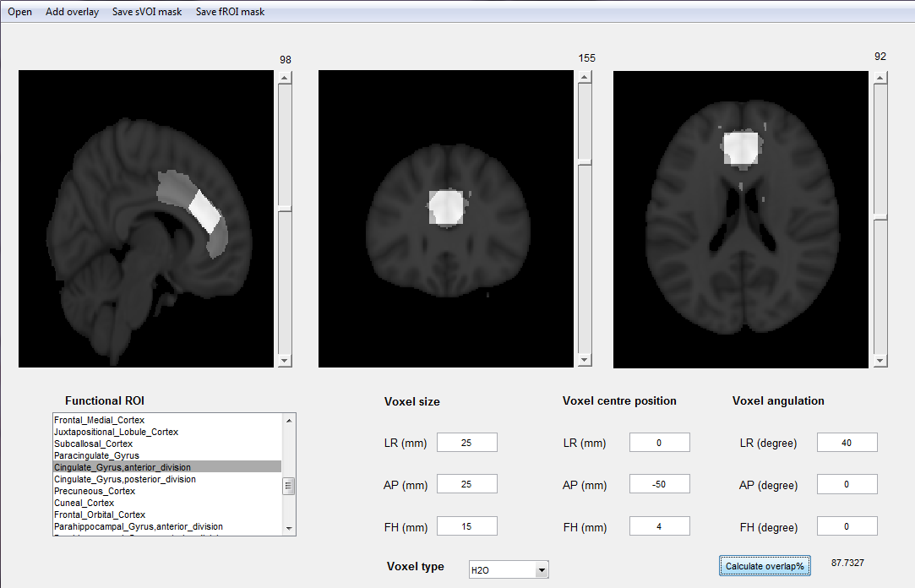Click Voxel angulation FH degree field
Screen dimensions: 915x588
pyautogui.click(x=847, y=526)
